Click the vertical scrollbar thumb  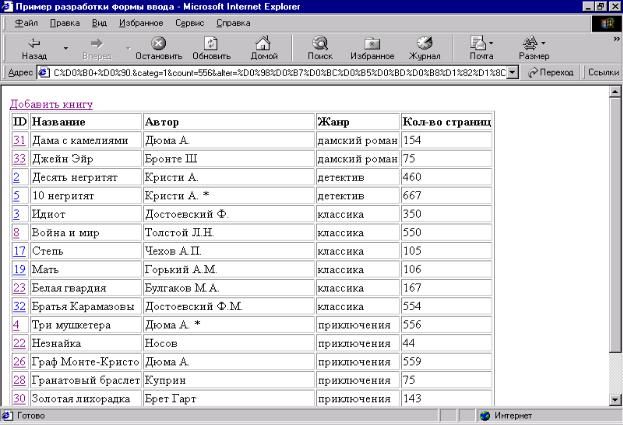[615, 224]
